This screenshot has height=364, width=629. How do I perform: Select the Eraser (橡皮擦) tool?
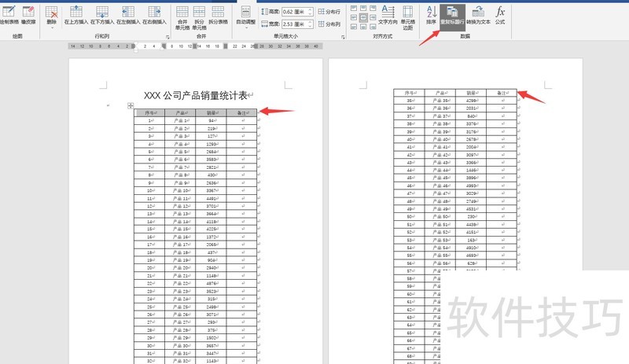28,15
